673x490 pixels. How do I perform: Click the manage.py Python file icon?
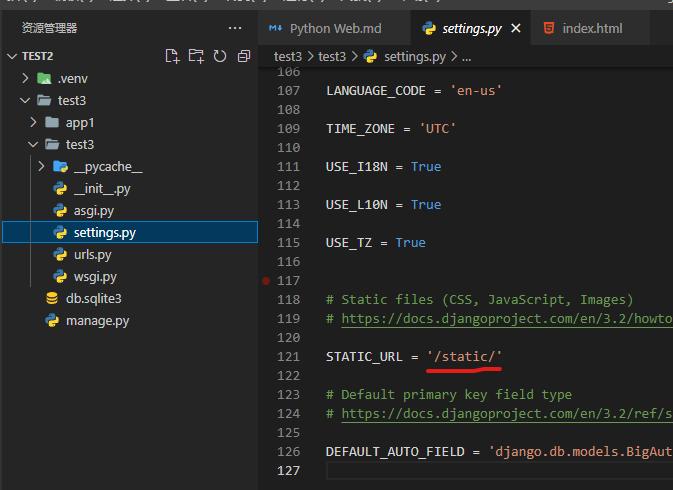(x=52, y=321)
